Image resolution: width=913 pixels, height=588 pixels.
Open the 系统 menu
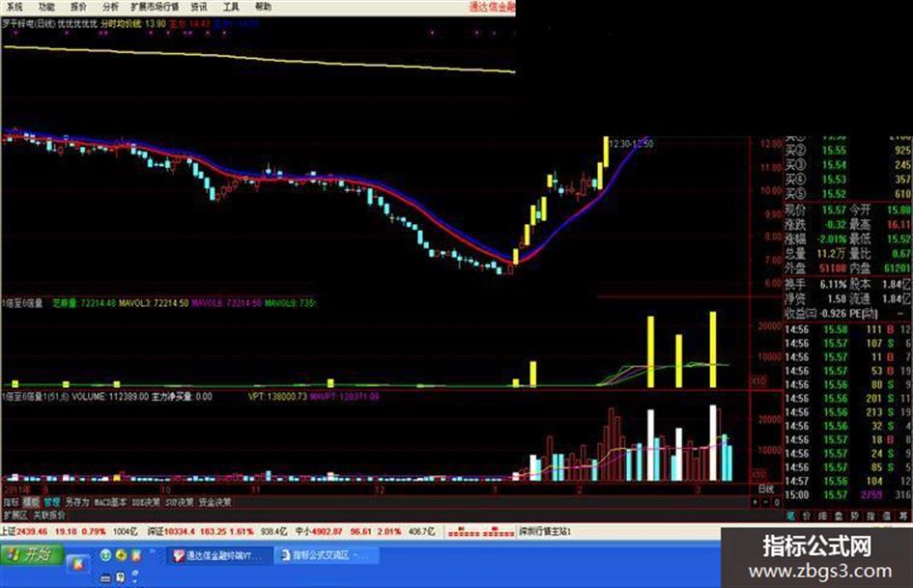(14, 7)
